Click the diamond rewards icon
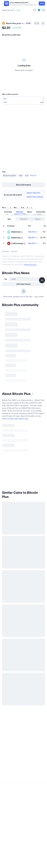 point(39,10)
